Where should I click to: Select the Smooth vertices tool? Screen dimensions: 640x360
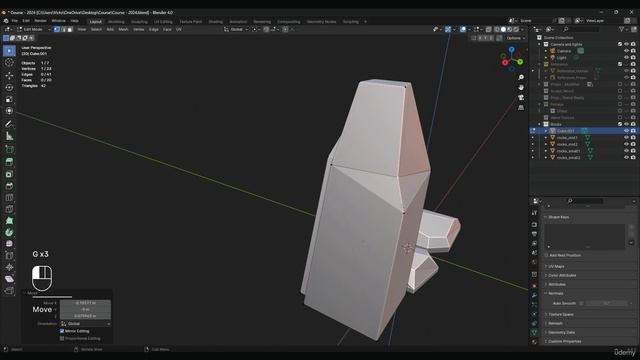9,244
